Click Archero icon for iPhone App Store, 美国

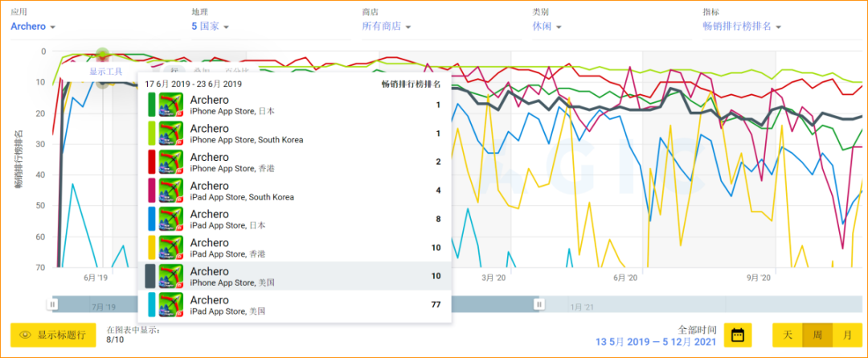(x=170, y=276)
